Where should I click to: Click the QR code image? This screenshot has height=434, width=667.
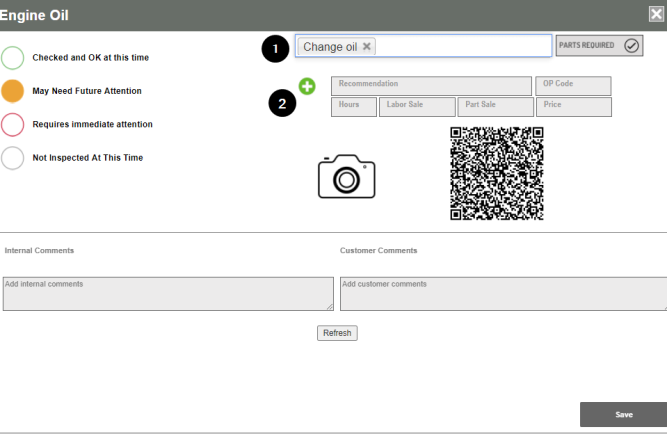pos(496,173)
